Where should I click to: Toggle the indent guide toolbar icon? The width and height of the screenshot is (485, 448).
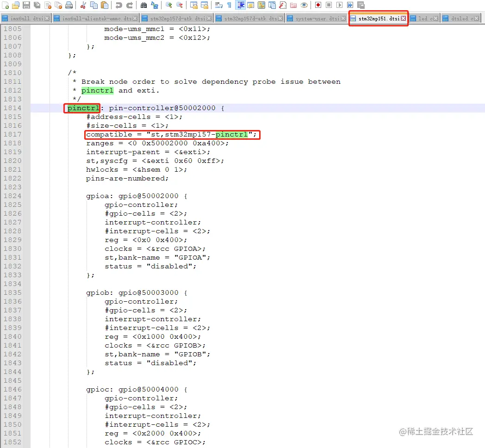coord(241,5)
